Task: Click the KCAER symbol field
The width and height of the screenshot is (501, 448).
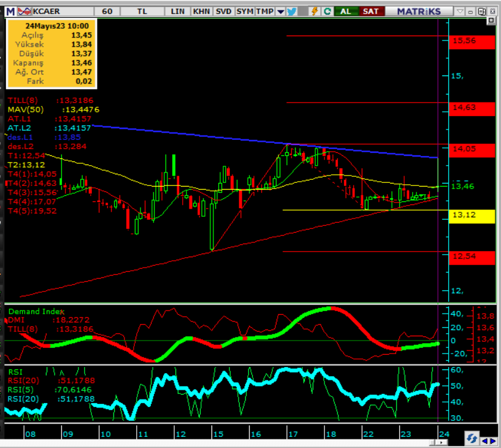Action: (63, 12)
